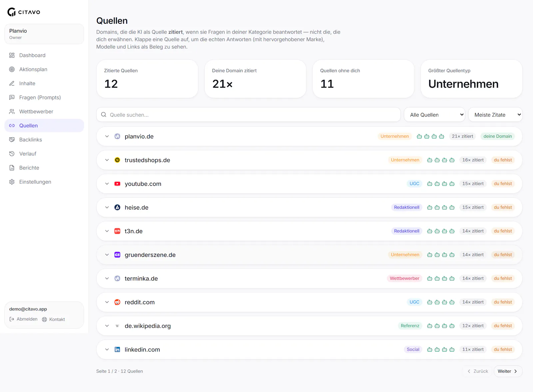Click the Citavo logo icon
533x392 pixels.
click(12, 12)
